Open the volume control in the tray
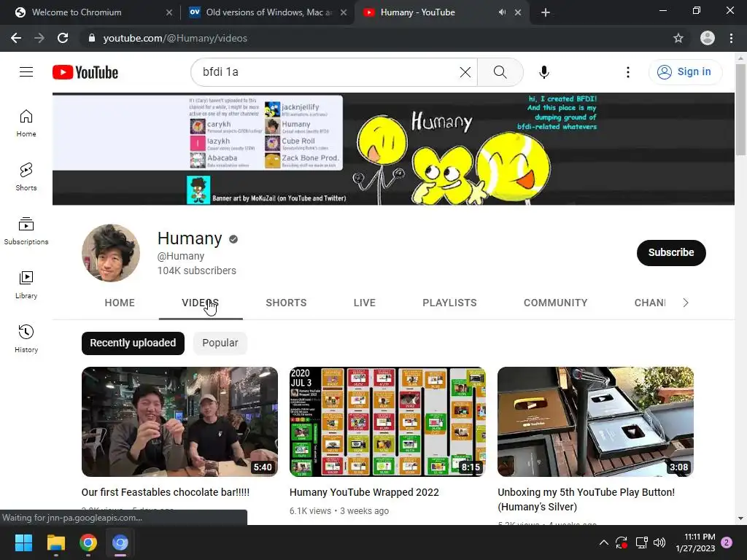Image resolution: width=747 pixels, height=560 pixels. coord(659,542)
